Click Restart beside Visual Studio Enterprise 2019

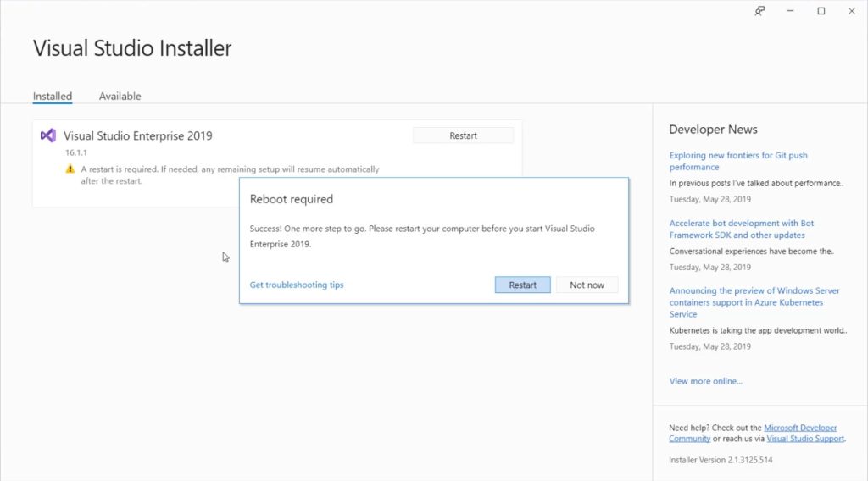point(464,135)
